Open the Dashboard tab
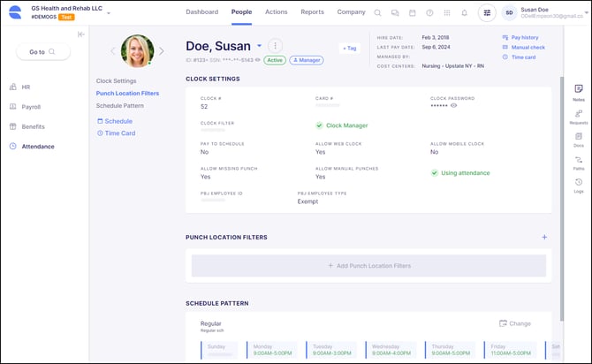This screenshot has height=364, width=592. pos(202,12)
